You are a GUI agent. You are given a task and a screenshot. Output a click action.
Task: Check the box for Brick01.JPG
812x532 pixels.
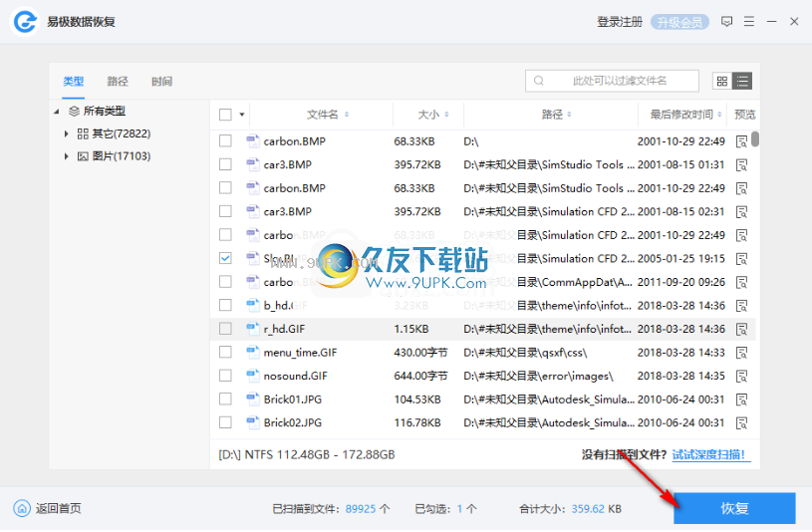(x=225, y=399)
